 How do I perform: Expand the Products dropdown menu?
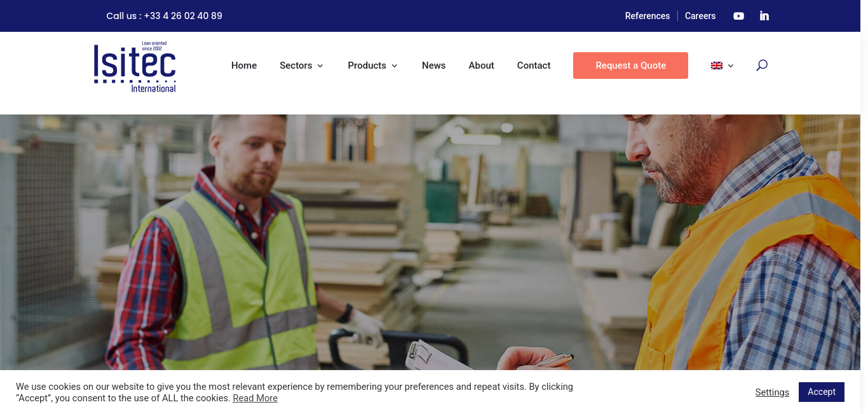pos(373,66)
